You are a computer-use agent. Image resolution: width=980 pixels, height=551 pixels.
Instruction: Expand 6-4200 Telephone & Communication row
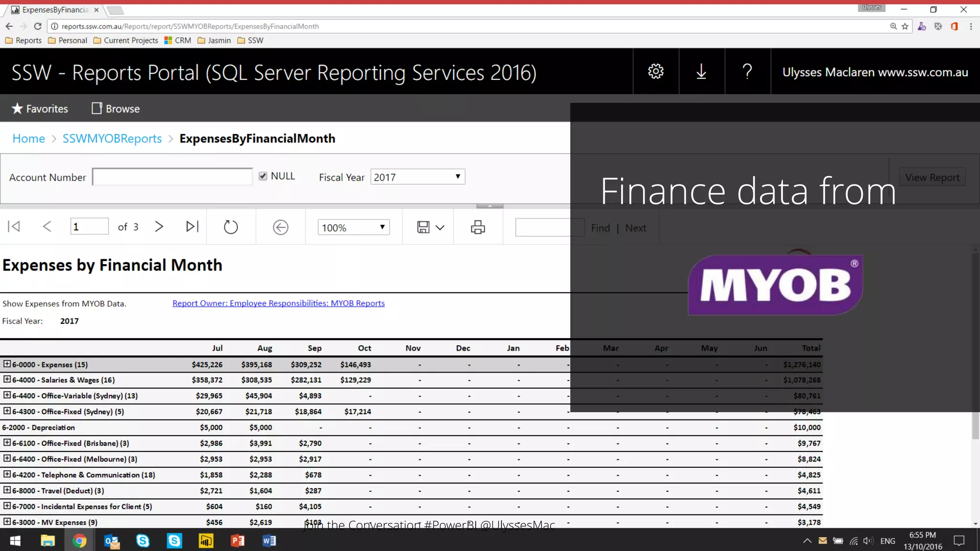[7, 474]
